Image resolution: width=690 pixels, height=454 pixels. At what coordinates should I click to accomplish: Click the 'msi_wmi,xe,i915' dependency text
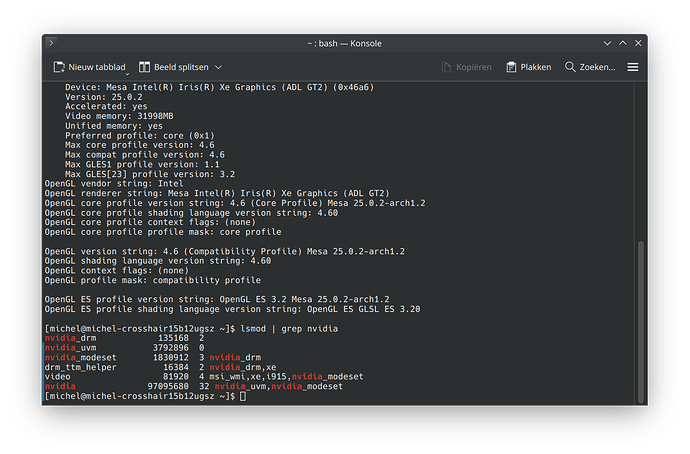pos(248,377)
